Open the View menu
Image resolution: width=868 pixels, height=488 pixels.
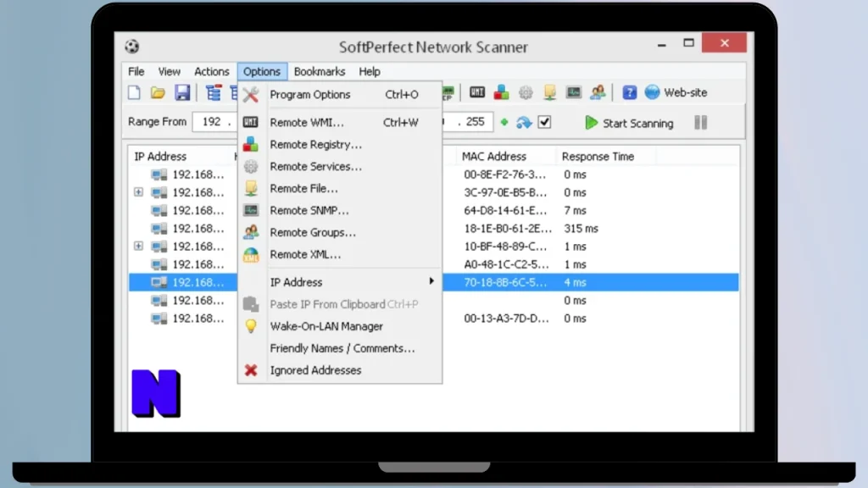(170, 71)
